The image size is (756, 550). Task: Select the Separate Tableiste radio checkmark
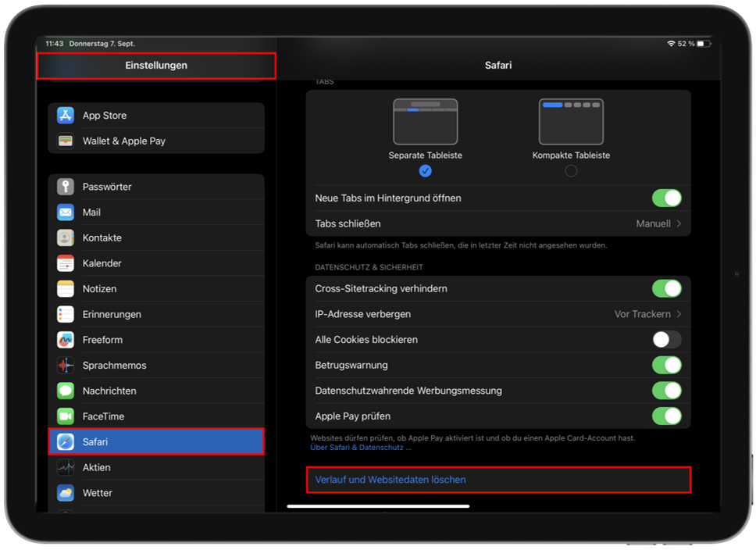click(425, 171)
